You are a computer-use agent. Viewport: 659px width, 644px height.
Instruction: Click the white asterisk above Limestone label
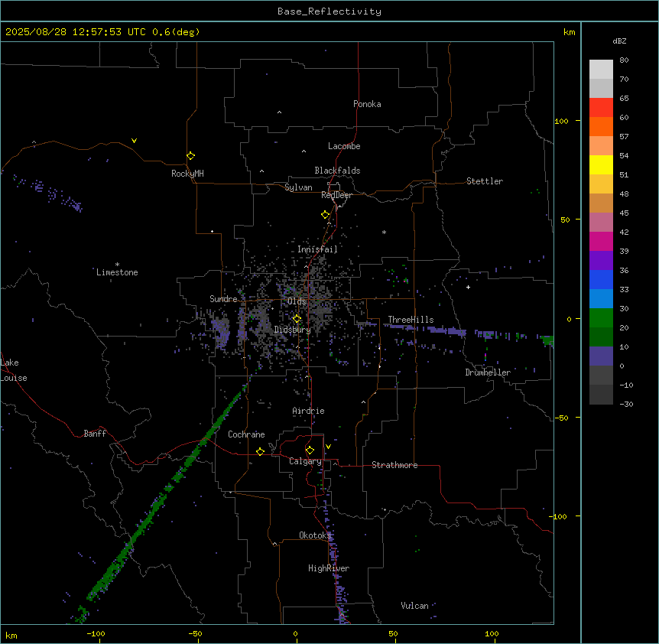tap(117, 265)
